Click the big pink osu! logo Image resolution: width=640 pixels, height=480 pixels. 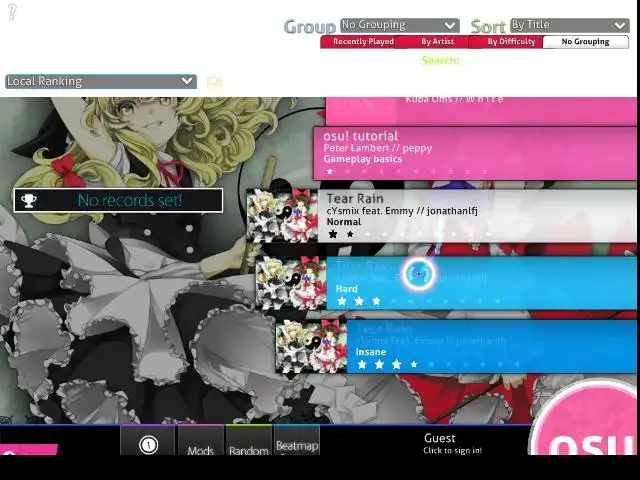point(586,420)
